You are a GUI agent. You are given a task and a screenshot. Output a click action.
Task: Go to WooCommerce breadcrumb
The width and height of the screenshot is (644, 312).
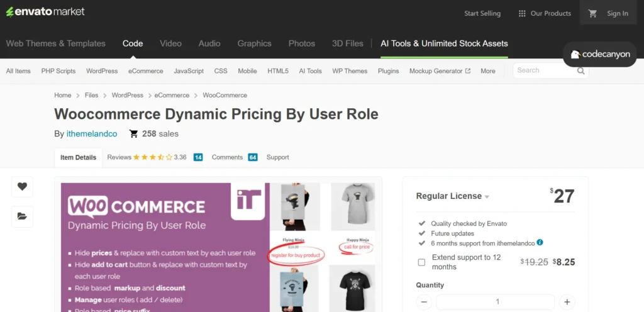[x=225, y=95]
